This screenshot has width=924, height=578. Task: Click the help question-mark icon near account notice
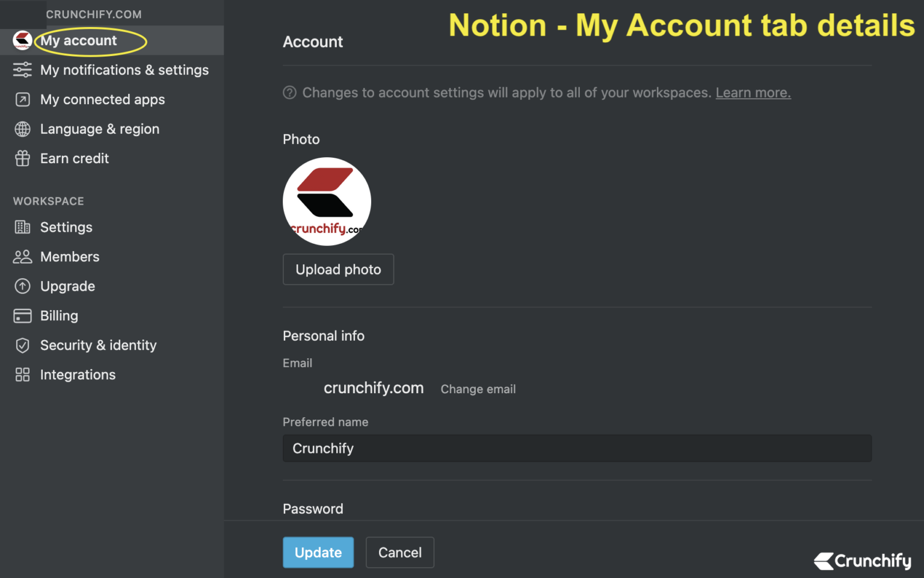pyautogui.click(x=289, y=92)
